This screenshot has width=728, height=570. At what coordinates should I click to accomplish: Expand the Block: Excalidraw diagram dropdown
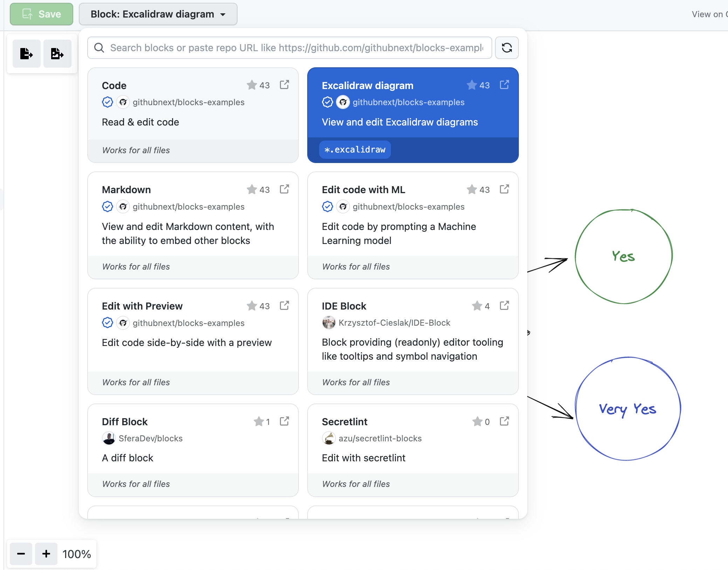[158, 14]
